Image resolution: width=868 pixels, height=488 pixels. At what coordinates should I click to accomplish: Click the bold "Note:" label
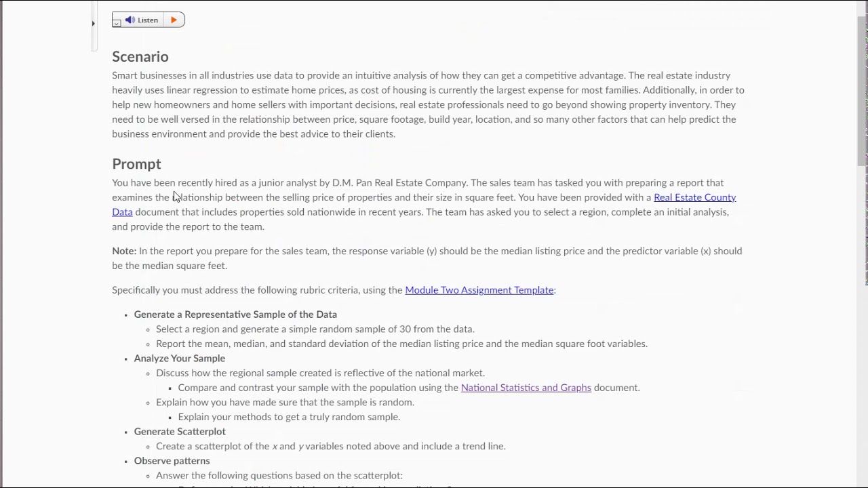[124, 251]
